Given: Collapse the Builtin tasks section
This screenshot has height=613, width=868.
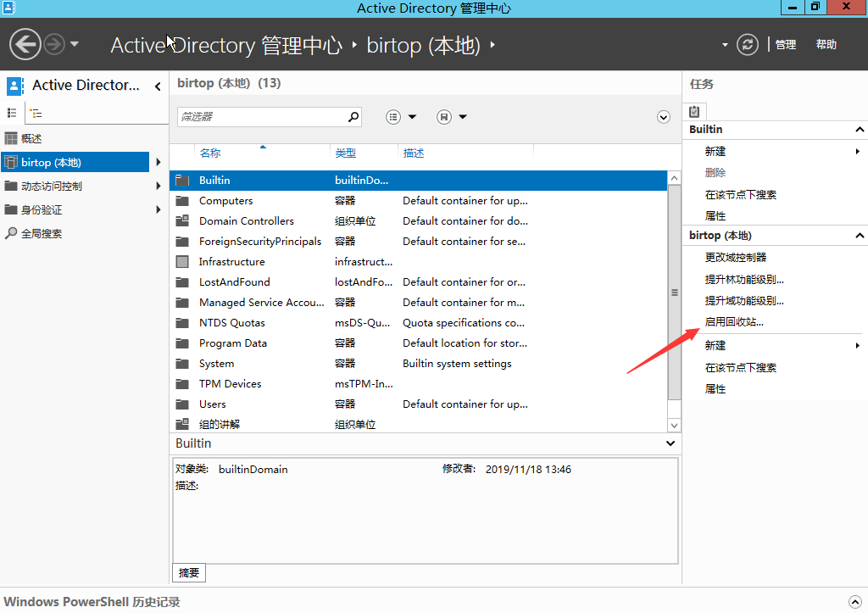Looking at the screenshot, I should (x=860, y=130).
